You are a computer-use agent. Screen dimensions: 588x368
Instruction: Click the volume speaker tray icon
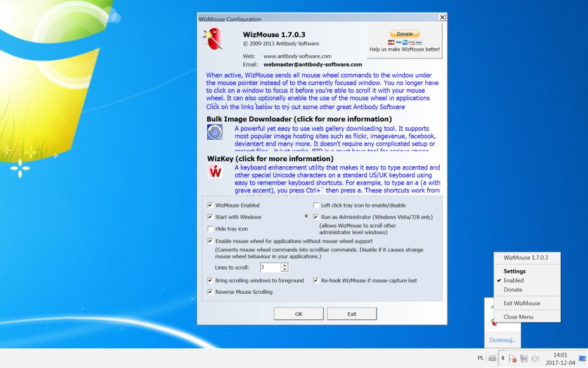(x=535, y=358)
